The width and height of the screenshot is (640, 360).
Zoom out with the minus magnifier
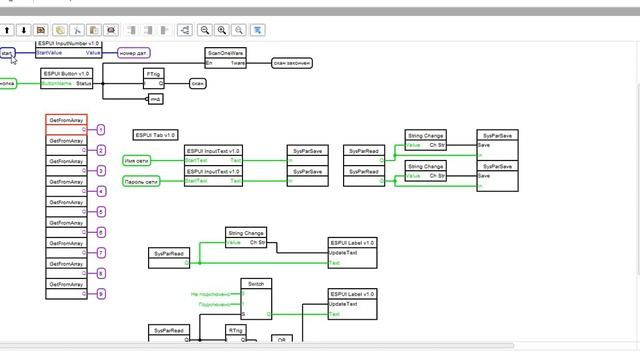tap(205, 30)
